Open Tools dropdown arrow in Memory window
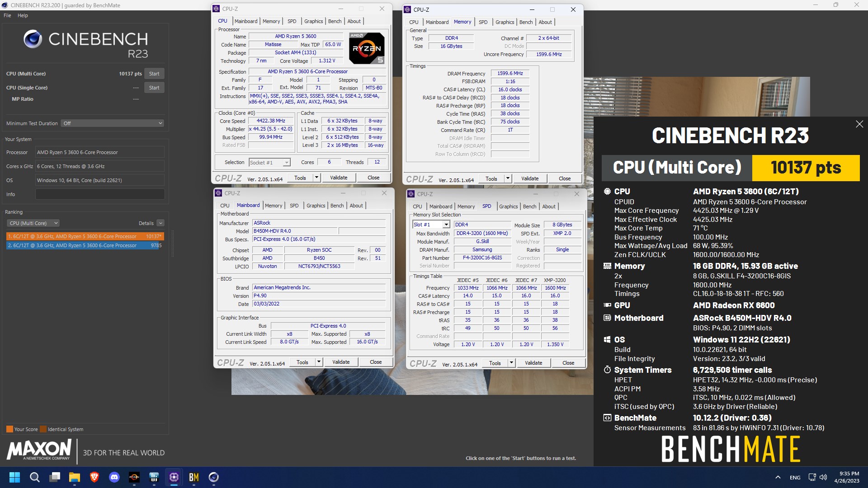 tap(508, 178)
